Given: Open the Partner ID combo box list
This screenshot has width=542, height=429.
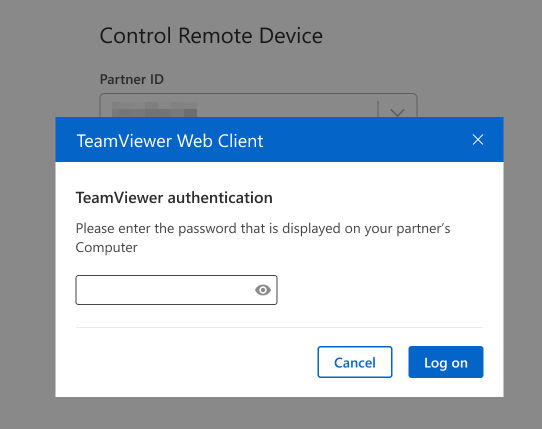Looking at the screenshot, I should pyautogui.click(x=397, y=111).
